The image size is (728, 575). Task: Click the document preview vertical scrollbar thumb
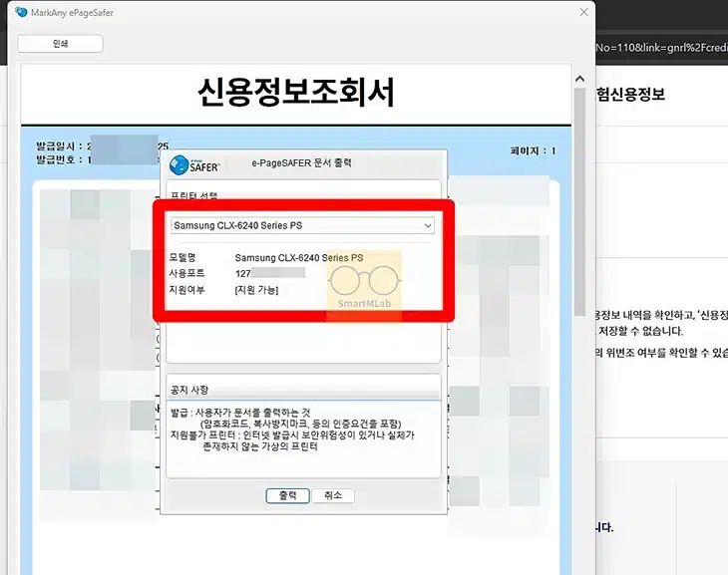pyautogui.click(x=579, y=202)
